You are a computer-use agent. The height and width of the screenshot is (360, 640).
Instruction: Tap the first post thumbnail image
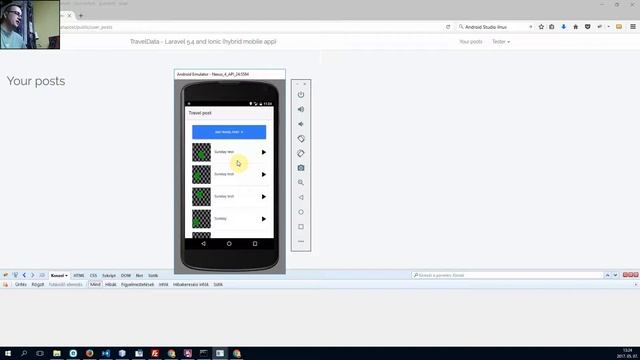coord(202,152)
